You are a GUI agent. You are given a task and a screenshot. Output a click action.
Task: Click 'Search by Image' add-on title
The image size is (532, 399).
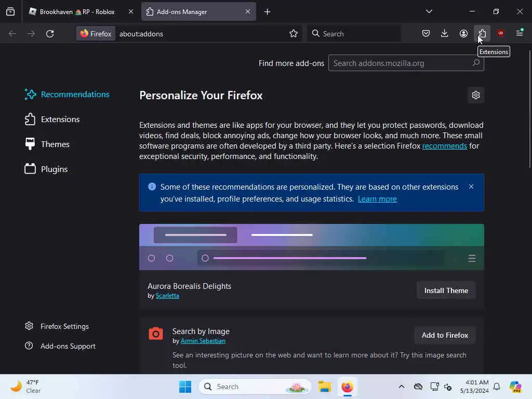click(201, 331)
